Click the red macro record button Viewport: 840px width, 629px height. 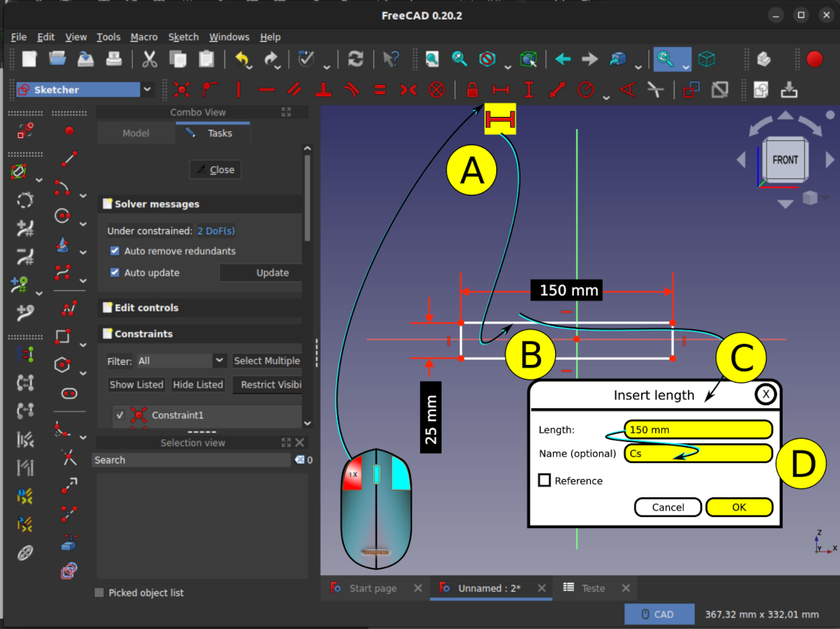(x=814, y=60)
